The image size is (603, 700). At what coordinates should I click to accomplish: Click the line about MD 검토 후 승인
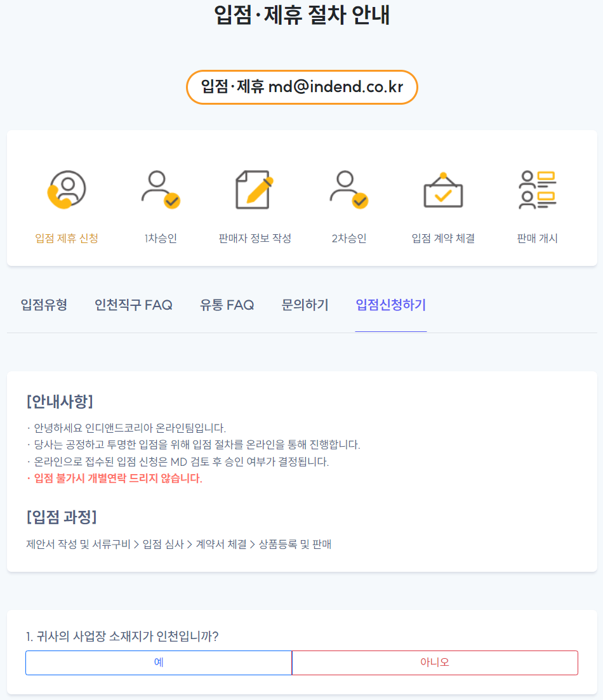pyautogui.click(x=178, y=461)
